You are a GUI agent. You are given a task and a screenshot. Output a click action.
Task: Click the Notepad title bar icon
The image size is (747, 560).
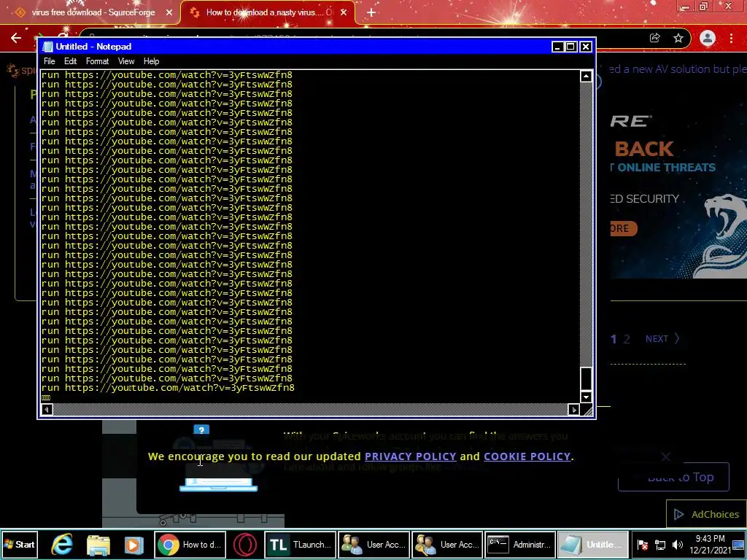[x=47, y=47]
